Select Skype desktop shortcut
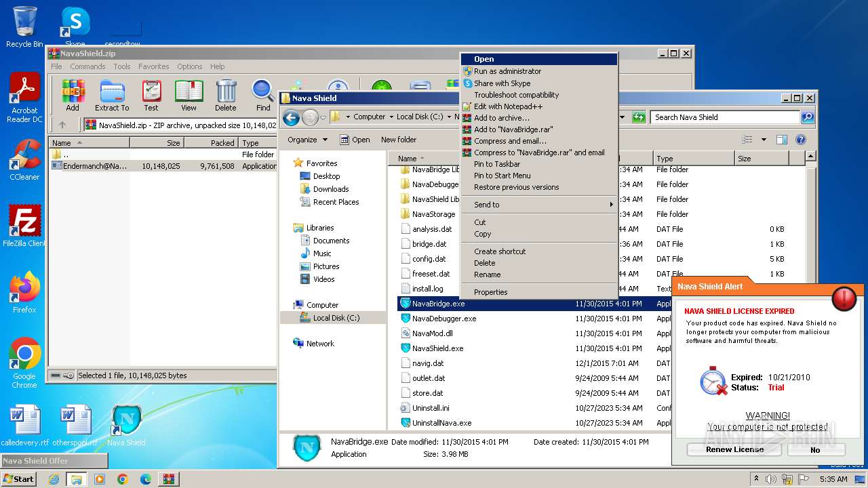The height and width of the screenshot is (488, 868). [x=75, y=26]
